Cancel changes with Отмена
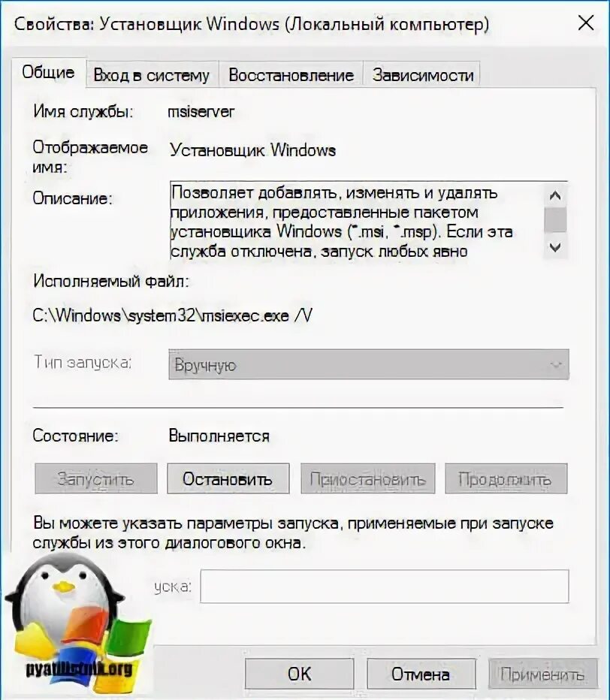 (x=421, y=674)
